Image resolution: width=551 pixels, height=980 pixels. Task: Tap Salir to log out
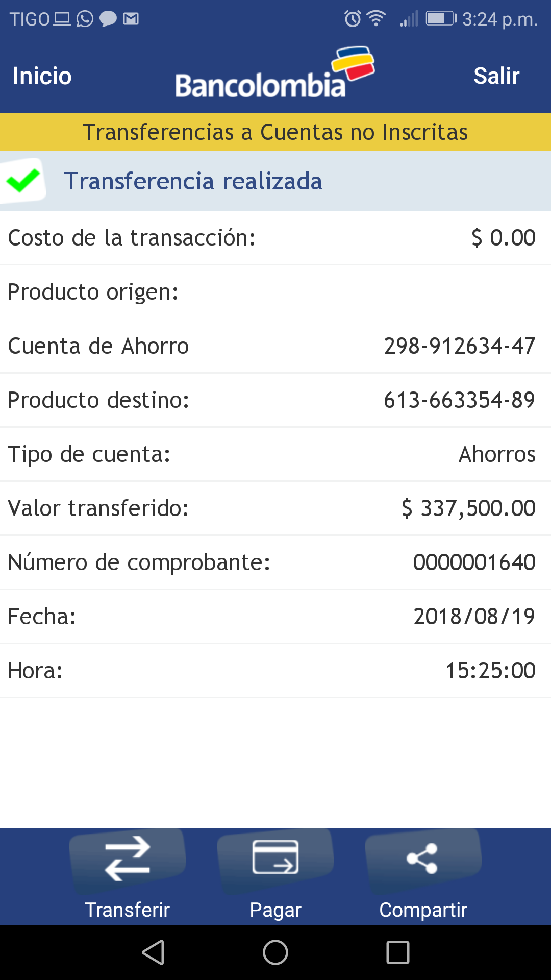pyautogui.click(x=496, y=76)
